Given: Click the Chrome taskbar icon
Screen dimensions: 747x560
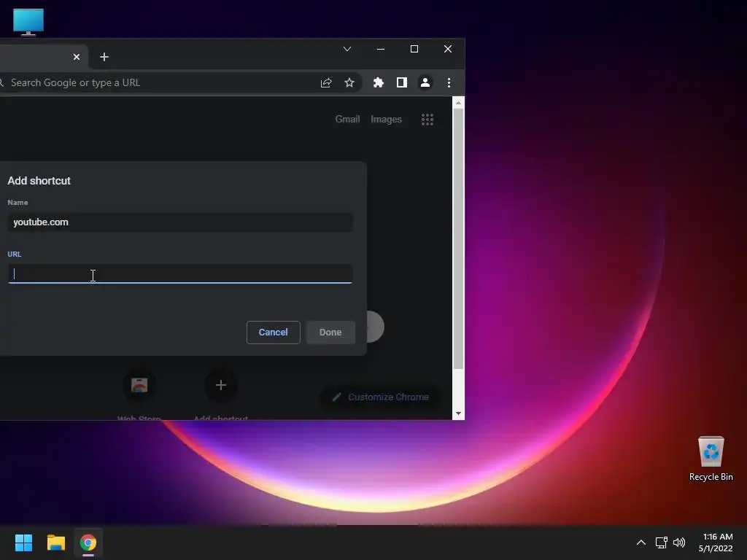Looking at the screenshot, I should click(88, 542).
